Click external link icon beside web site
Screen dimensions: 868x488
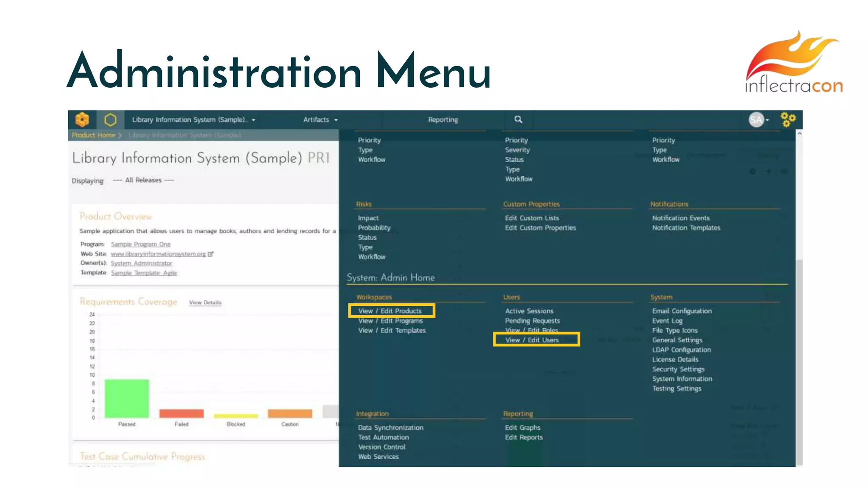point(211,254)
